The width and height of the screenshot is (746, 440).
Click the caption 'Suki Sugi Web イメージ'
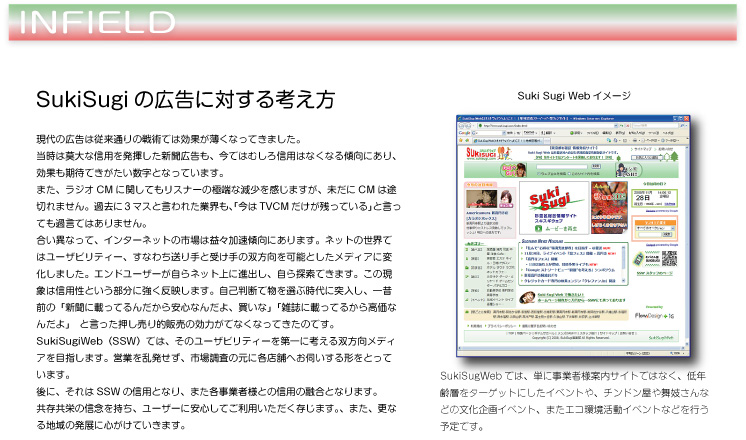coord(574,96)
